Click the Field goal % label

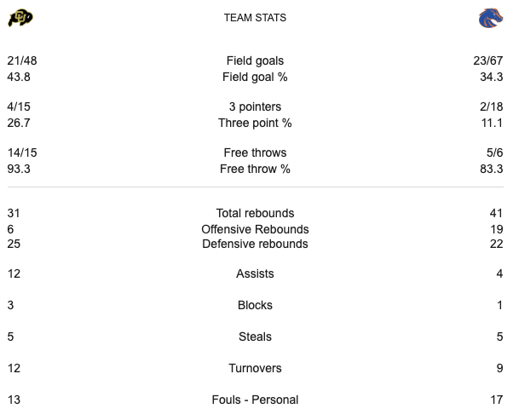pos(255,77)
